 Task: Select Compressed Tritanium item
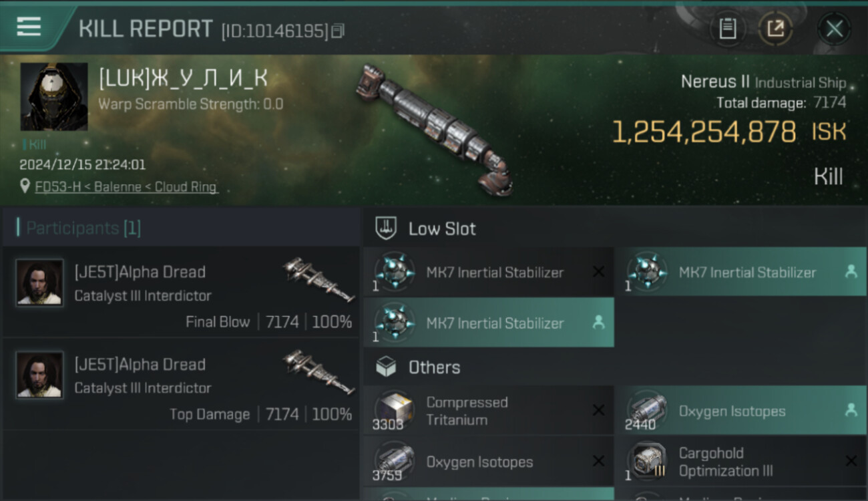(488, 411)
